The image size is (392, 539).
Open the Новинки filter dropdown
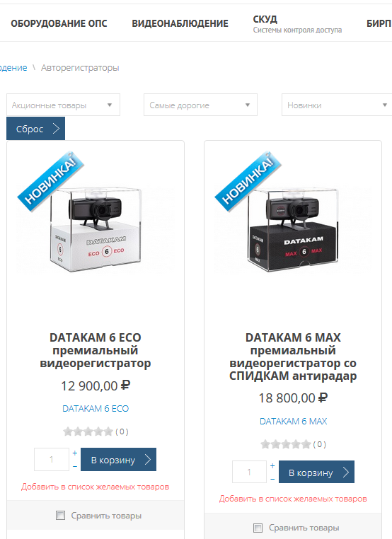click(x=337, y=105)
